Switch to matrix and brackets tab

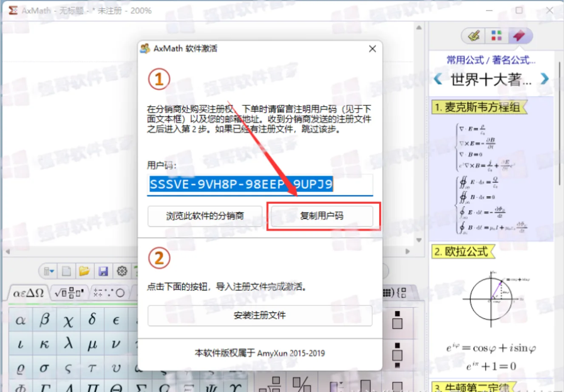coord(395,293)
